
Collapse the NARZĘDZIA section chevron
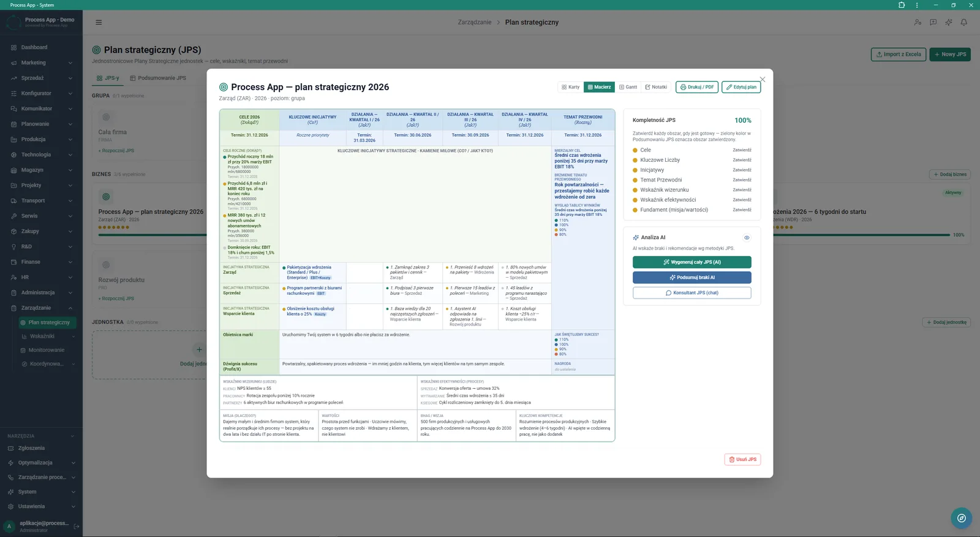point(72,436)
